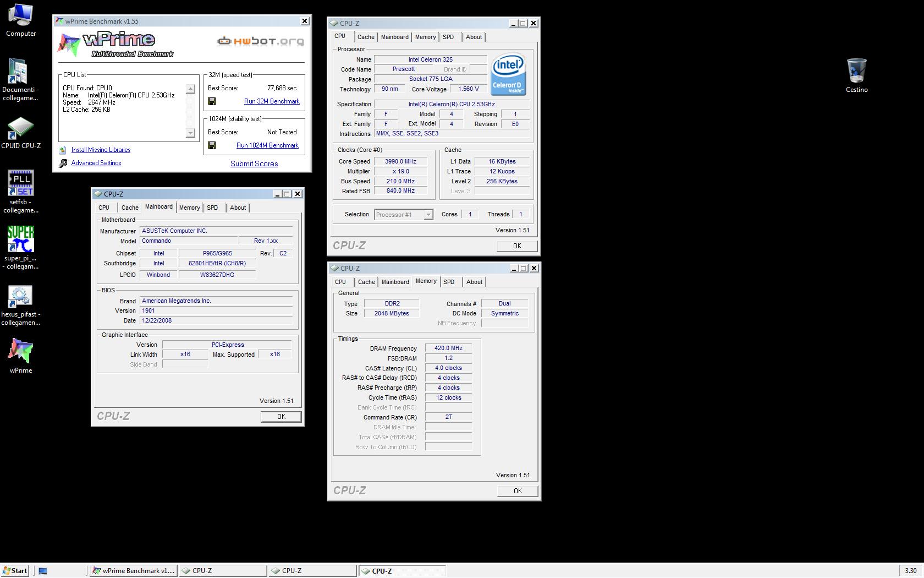Launch the wPrime desktop icon

[21, 356]
